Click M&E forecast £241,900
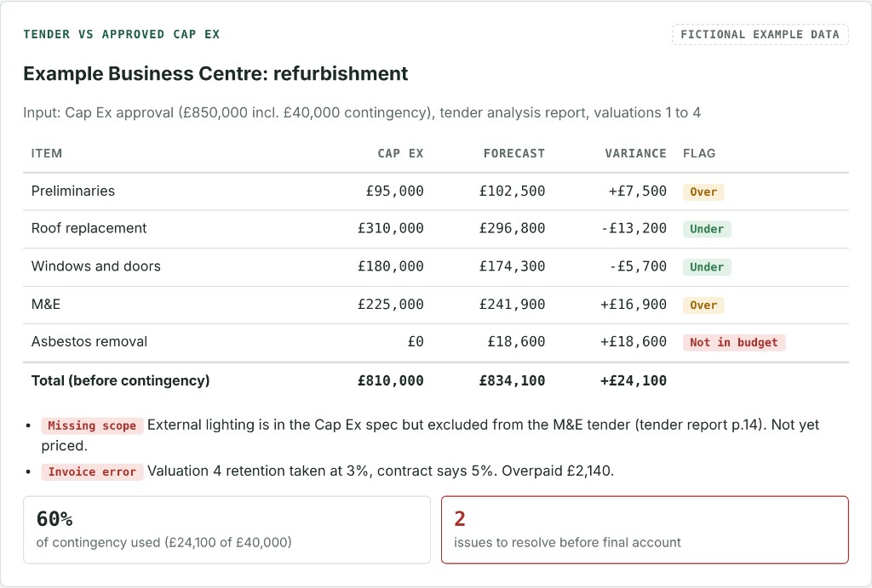The image size is (872, 588). pyautogui.click(x=512, y=305)
